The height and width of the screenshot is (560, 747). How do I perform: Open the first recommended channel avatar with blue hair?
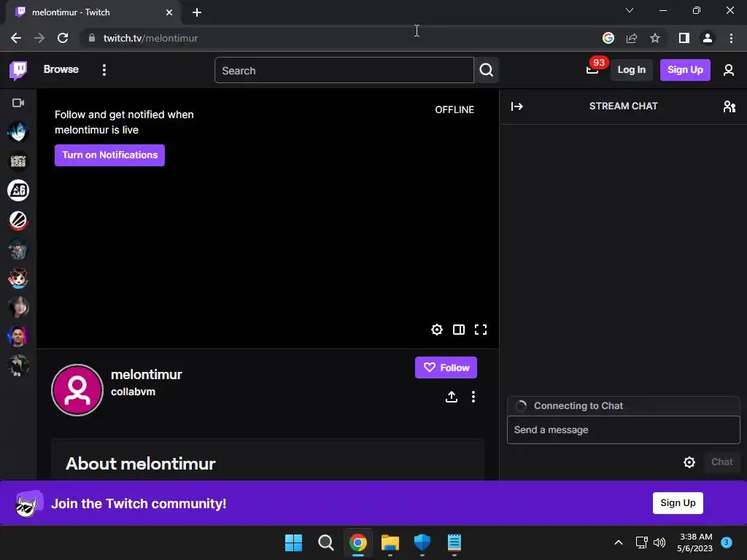pyautogui.click(x=18, y=132)
